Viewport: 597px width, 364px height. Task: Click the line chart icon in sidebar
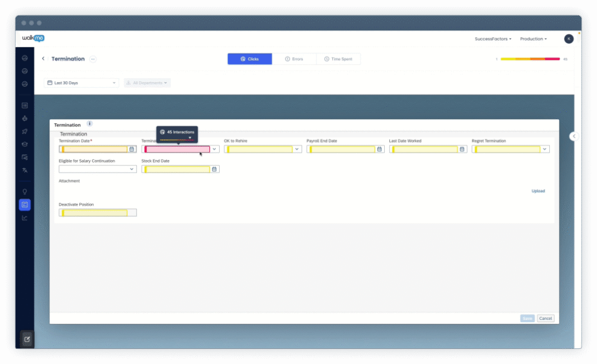coord(24,218)
